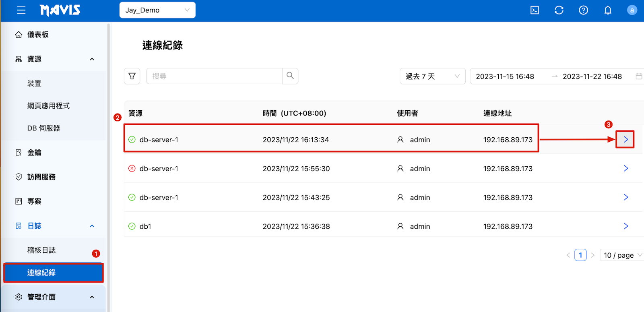Collapse the 日誌 sidebar section
This screenshot has height=312, width=644.
click(x=92, y=226)
